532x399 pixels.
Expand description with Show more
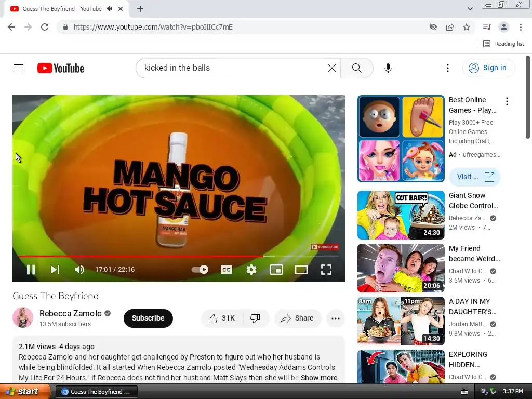[319, 378]
